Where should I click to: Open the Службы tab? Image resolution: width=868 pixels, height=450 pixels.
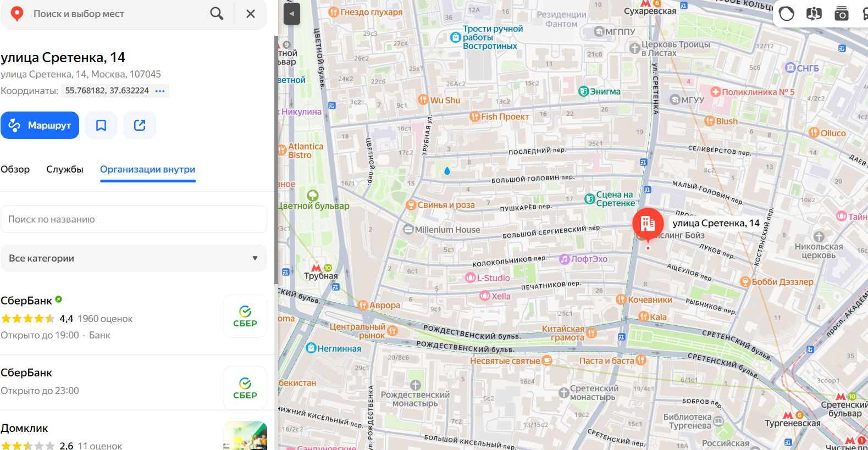pyautogui.click(x=65, y=169)
